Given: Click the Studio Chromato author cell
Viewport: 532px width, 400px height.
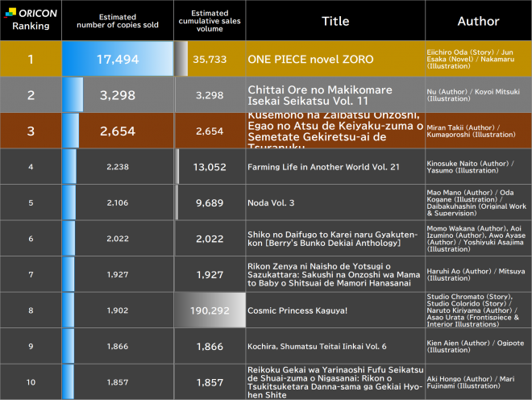Looking at the screenshot, I should pyautogui.click(x=478, y=310).
